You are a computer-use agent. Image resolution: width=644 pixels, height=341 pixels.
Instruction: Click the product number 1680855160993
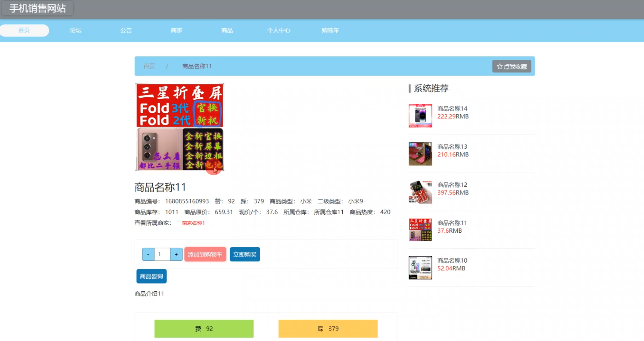[x=187, y=201]
